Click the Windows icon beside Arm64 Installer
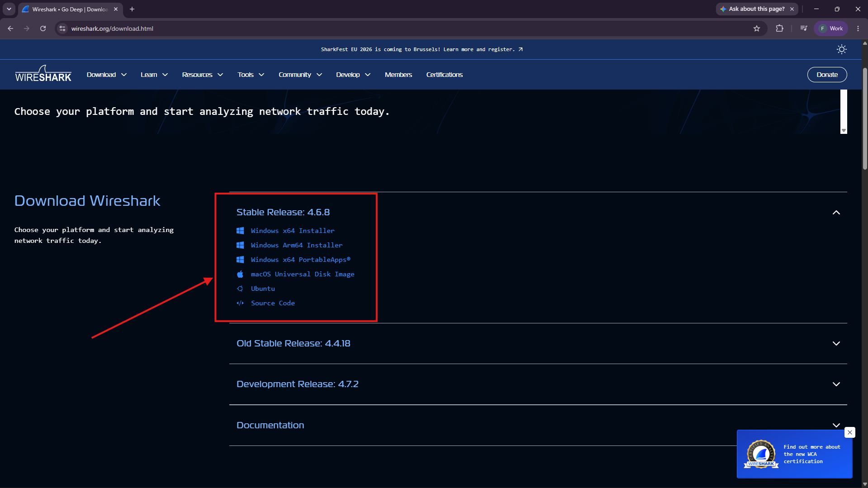 tap(240, 245)
